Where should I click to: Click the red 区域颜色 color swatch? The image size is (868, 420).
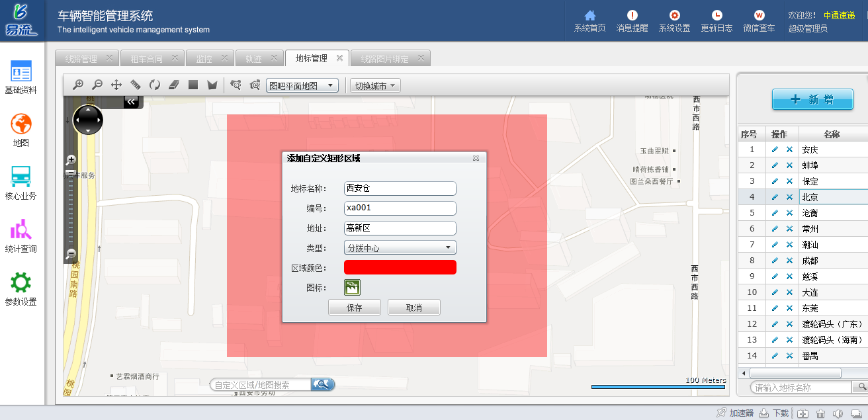[400, 267]
